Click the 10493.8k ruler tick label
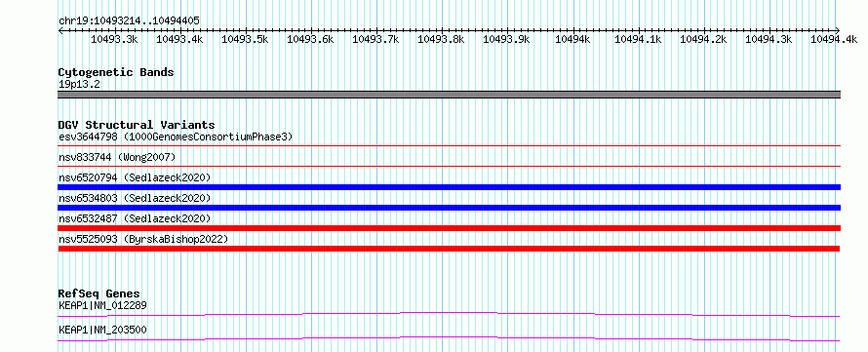Screen dimensions: 868x352 coord(441,39)
